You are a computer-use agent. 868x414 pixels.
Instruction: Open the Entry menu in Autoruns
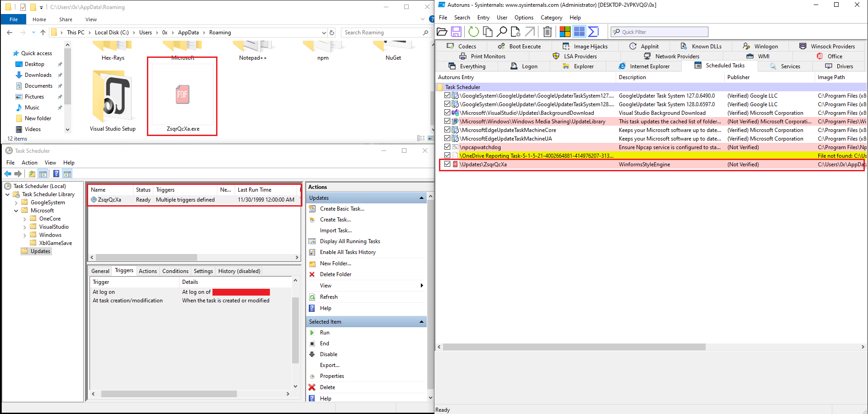483,18
